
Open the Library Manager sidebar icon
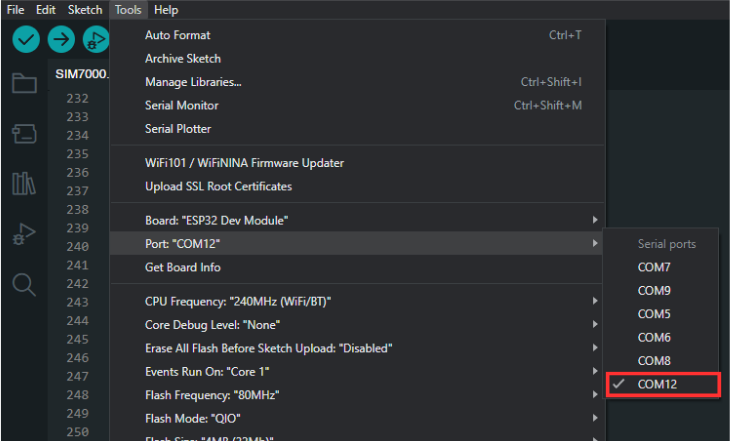24,184
